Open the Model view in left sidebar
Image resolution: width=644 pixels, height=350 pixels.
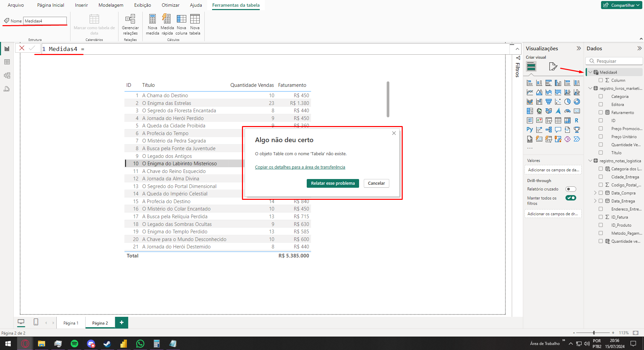(7, 75)
